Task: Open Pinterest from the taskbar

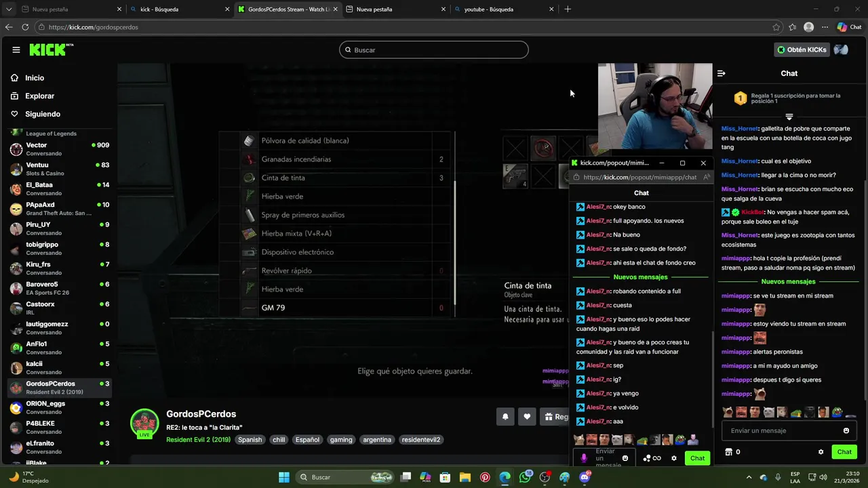Action: [485, 477]
